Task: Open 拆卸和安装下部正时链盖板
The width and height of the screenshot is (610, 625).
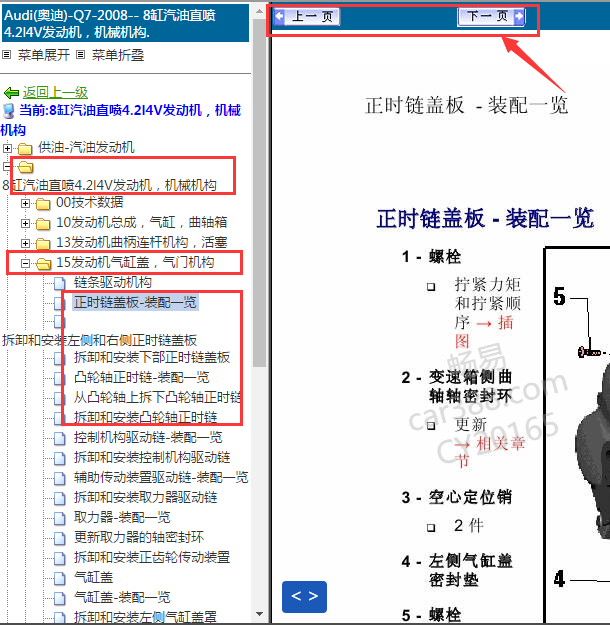Action: [x=152, y=357]
